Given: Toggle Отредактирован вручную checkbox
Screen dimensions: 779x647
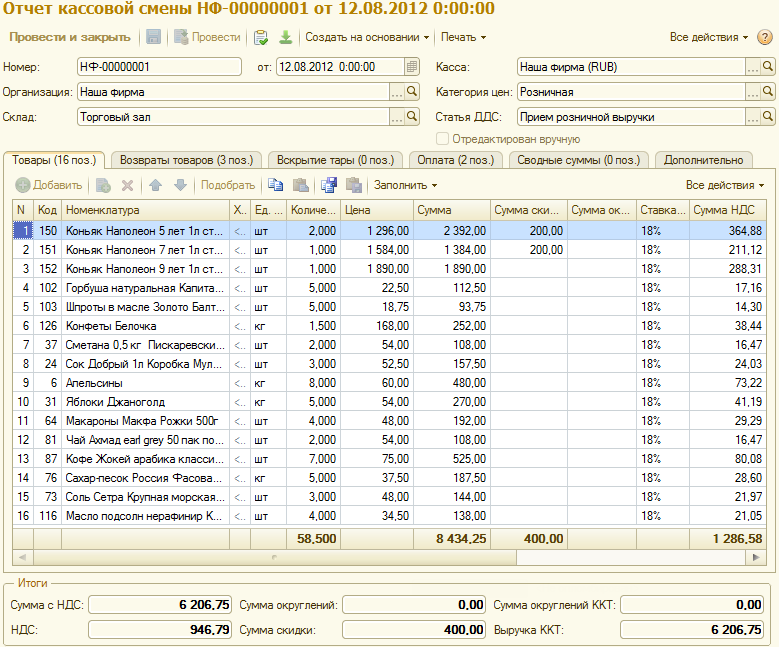Looking at the screenshot, I should click(442, 139).
